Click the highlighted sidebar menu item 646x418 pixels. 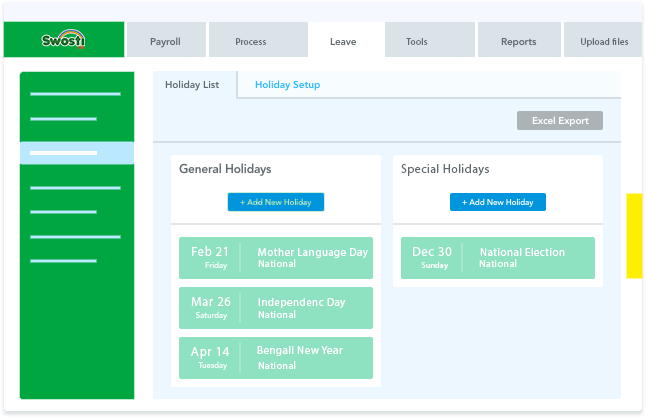[77, 153]
